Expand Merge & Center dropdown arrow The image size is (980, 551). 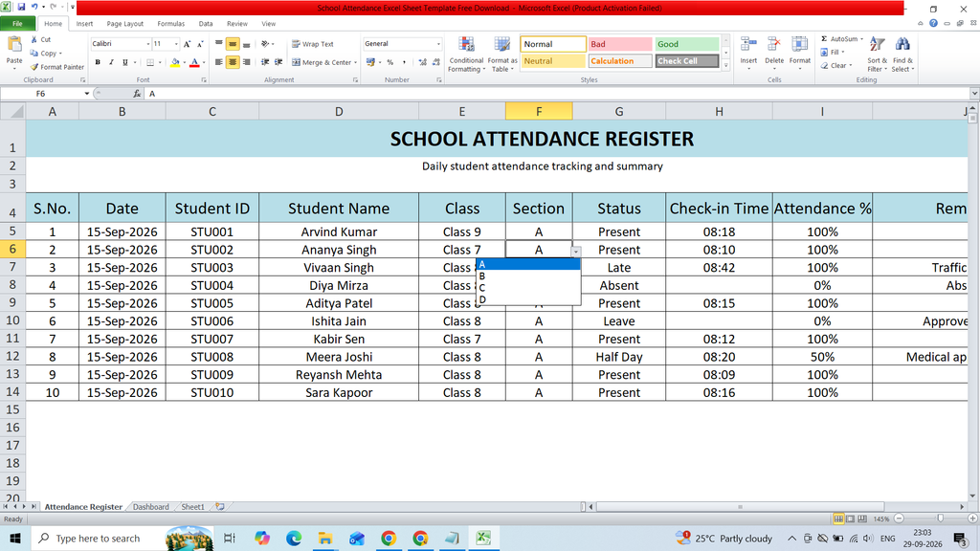(356, 62)
